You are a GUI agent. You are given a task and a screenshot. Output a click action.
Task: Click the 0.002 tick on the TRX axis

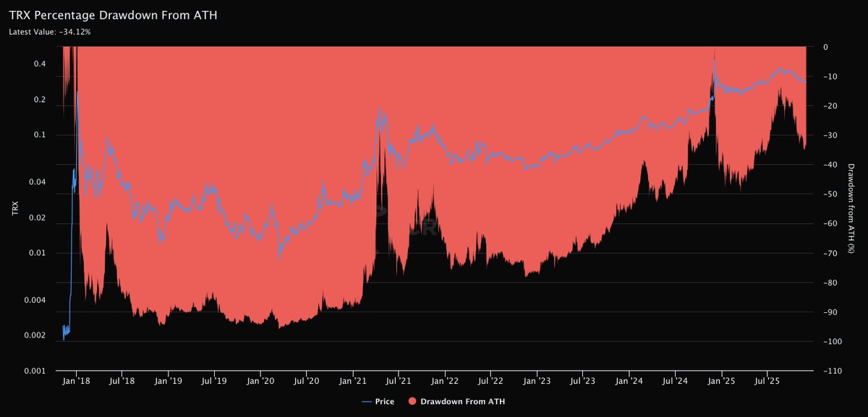(36, 335)
